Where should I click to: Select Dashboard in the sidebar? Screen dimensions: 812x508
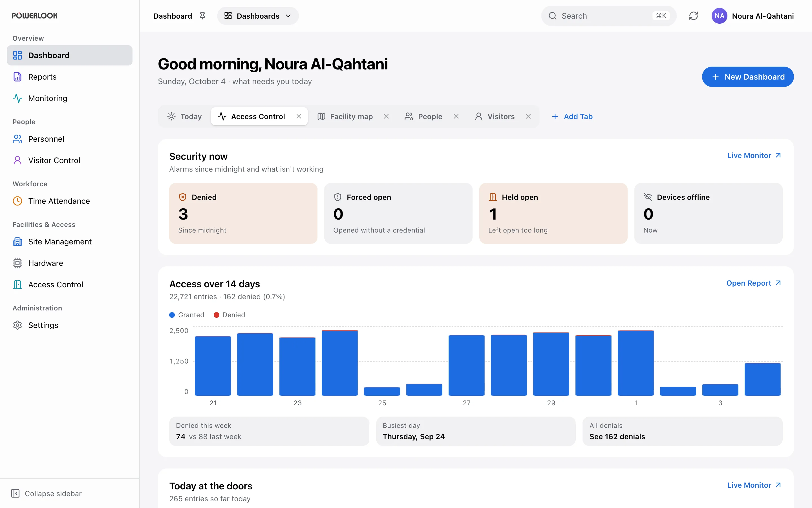tap(69, 55)
